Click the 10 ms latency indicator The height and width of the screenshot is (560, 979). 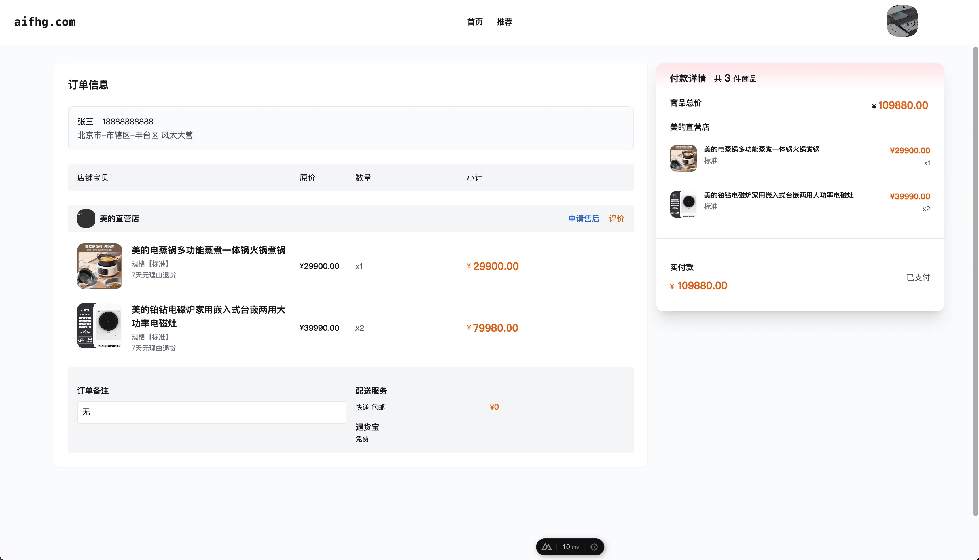click(570, 546)
